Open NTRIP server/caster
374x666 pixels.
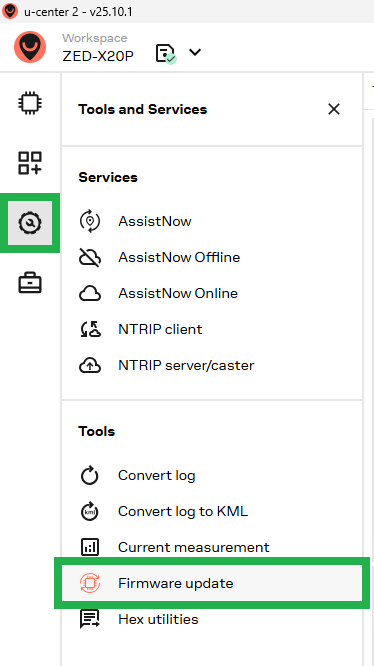point(186,366)
